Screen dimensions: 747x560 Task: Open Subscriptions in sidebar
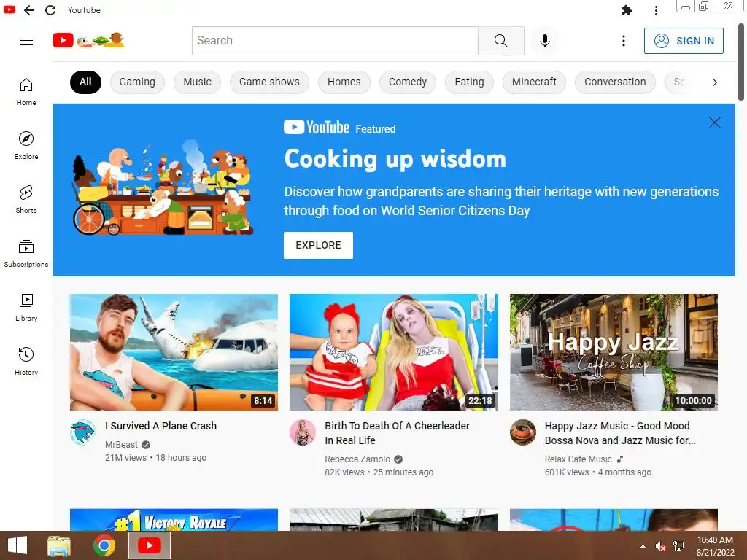coord(26,253)
